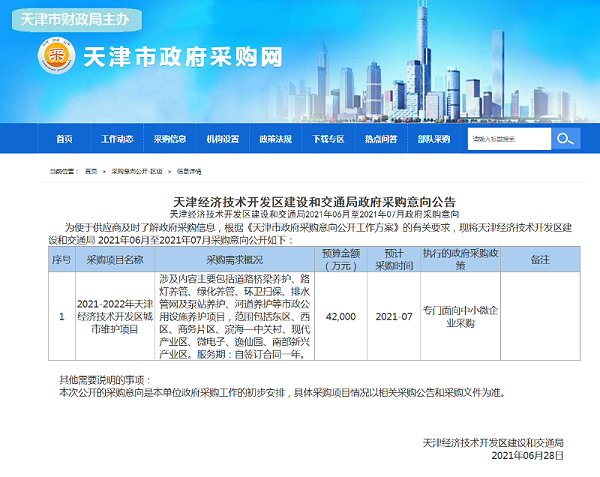Open the 下载专区 navigation item
This screenshot has width=600, height=477.
[x=328, y=139]
